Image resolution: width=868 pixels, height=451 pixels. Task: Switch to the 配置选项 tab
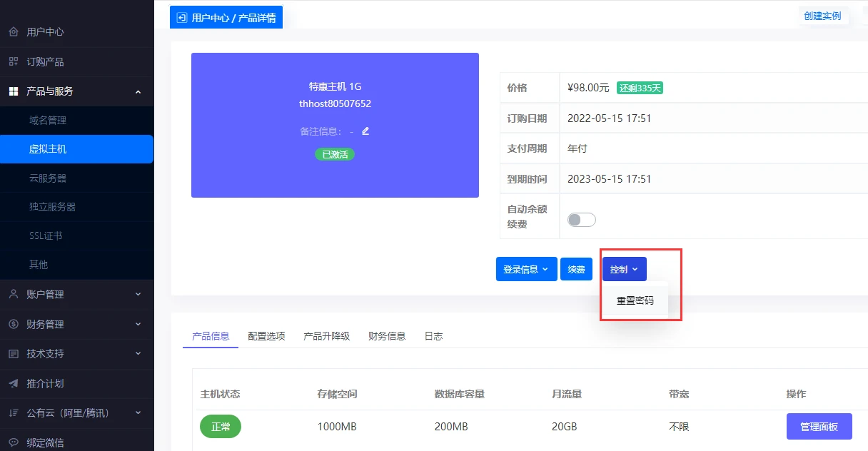click(x=266, y=336)
